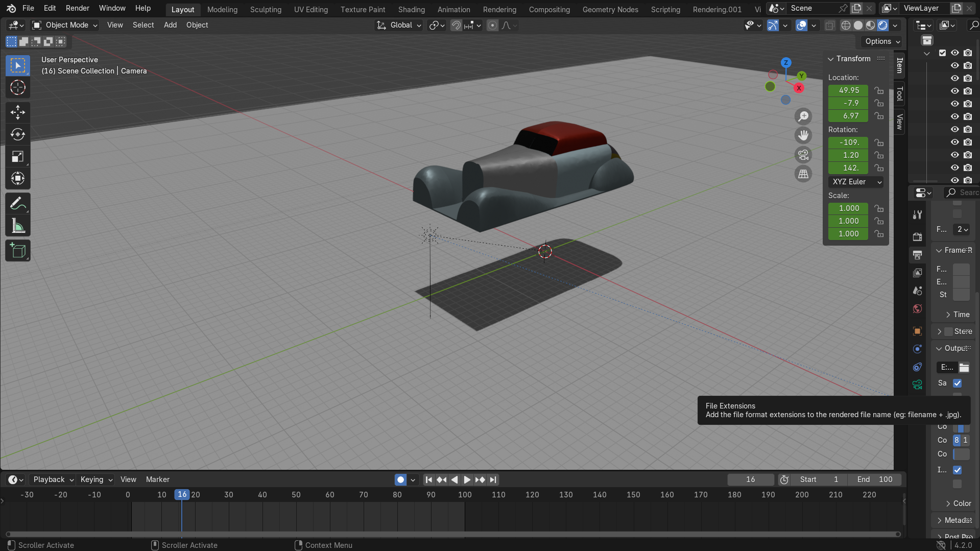Jump to the next keyframe
The height and width of the screenshot is (551, 980).
(480, 480)
